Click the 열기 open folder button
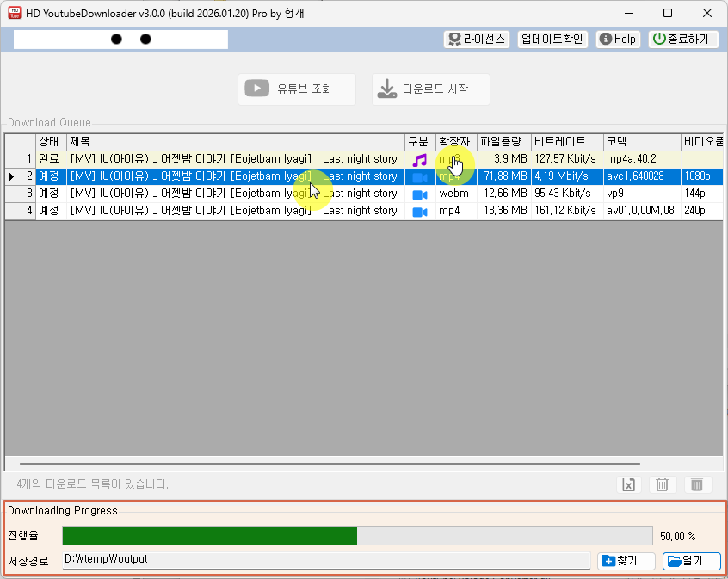The width and height of the screenshot is (728, 579). [x=691, y=561]
